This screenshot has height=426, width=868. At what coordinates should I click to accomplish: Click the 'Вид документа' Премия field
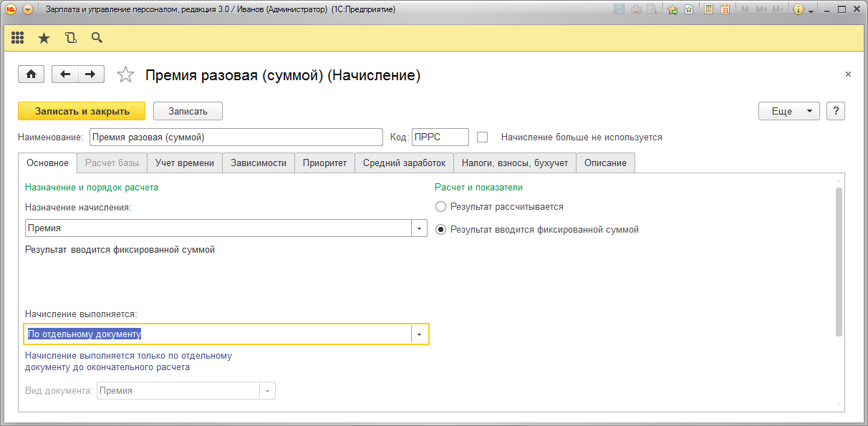click(x=178, y=391)
